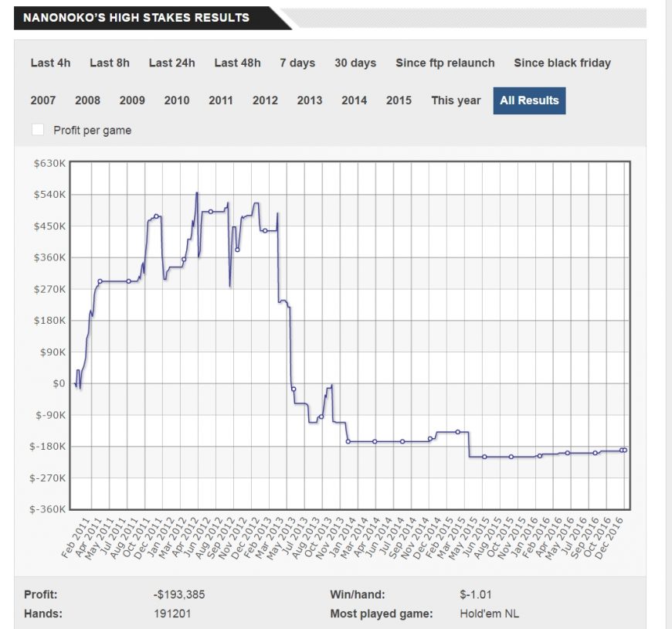
Task: Show results for Last 24h
Action: coord(171,63)
